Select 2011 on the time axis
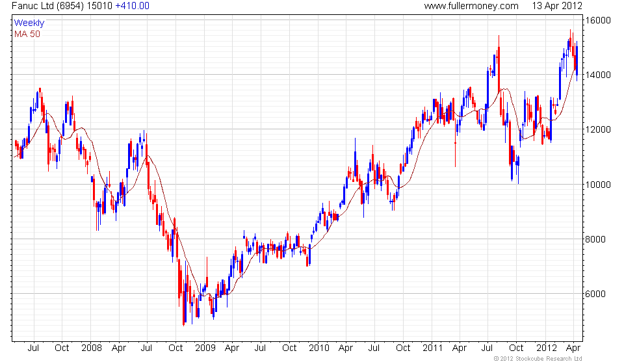This screenshot has height=364, width=637. (x=432, y=348)
